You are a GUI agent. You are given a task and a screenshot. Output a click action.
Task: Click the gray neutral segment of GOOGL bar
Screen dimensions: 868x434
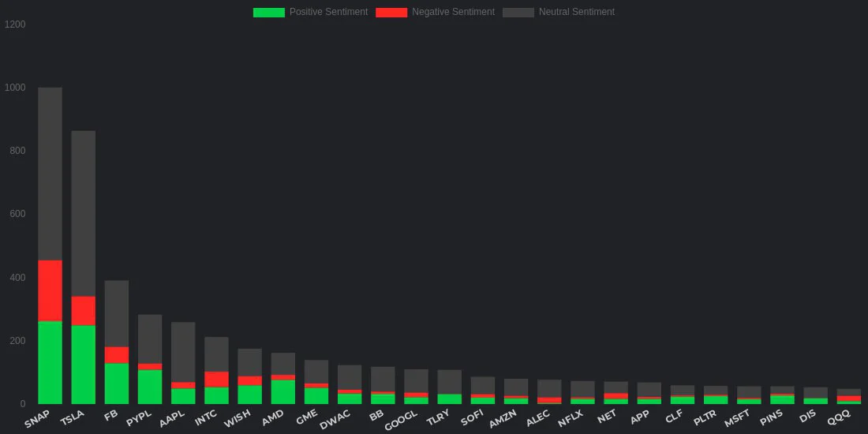416,381
